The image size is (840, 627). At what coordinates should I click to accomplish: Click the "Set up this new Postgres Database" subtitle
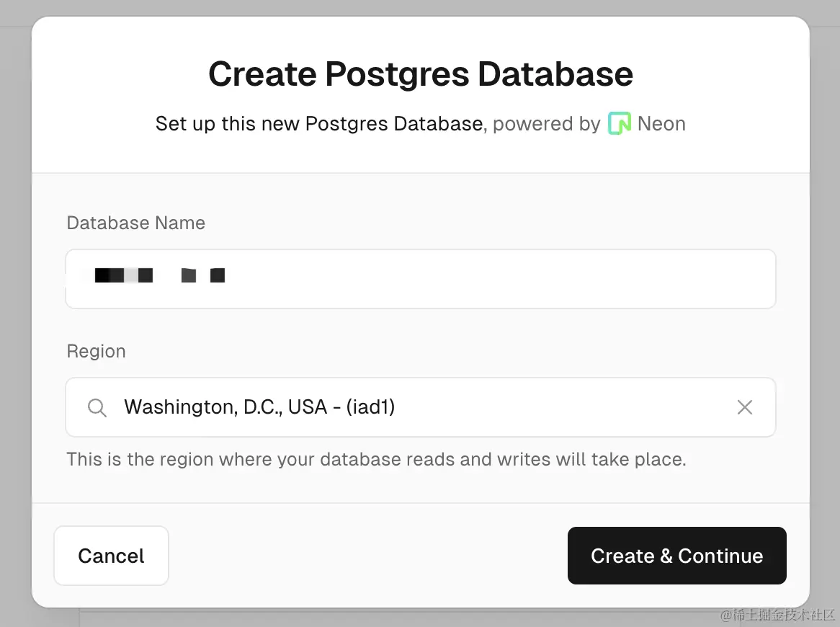click(318, 124)
